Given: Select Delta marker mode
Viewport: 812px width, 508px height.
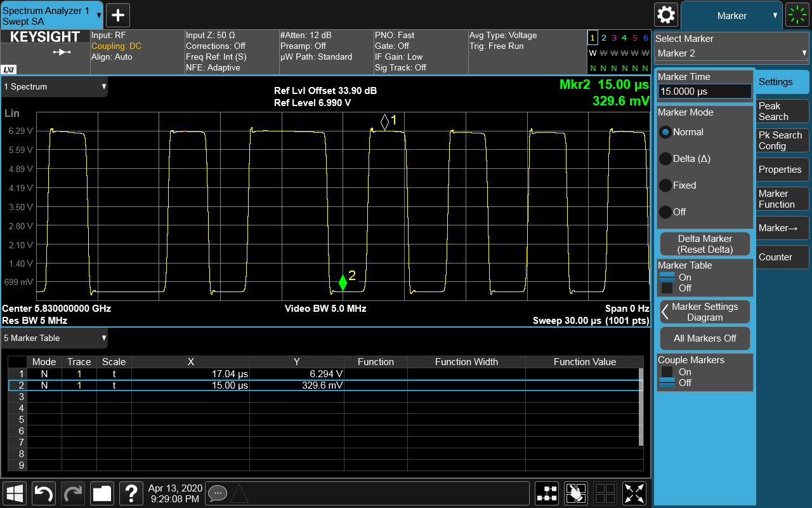Looking at the screenshot, I should coord(684,159).
